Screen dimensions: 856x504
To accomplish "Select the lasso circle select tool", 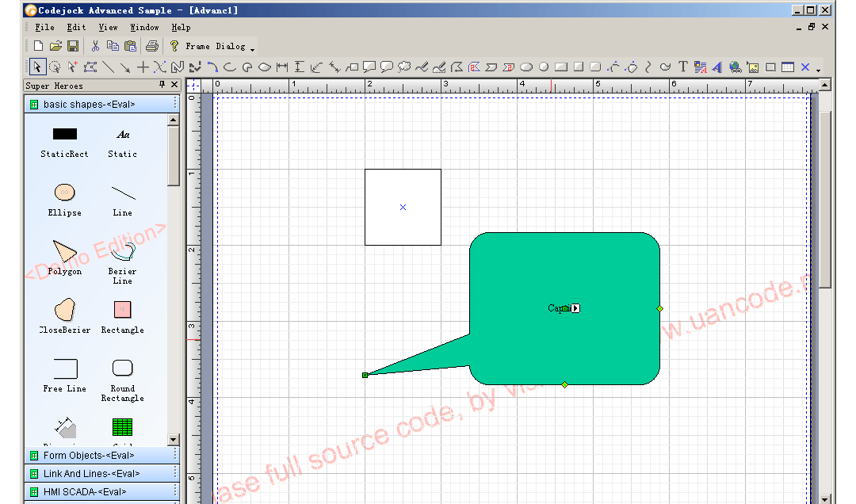I will pyautogui.click(x=55, y=67).
